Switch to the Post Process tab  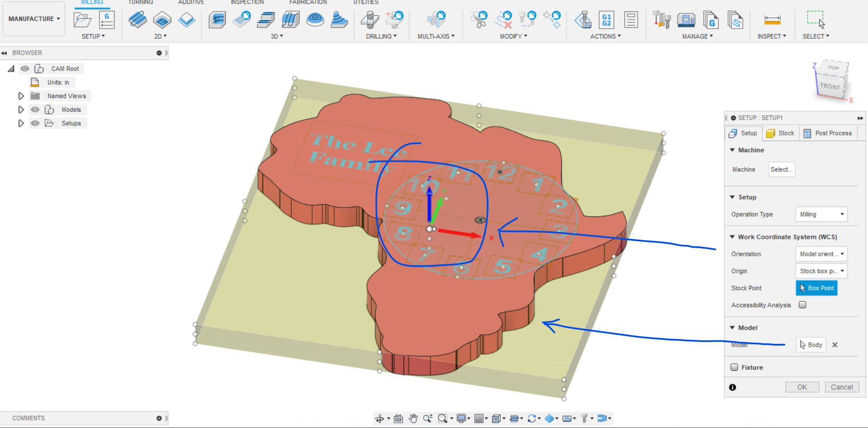click(x=828, y=133)
